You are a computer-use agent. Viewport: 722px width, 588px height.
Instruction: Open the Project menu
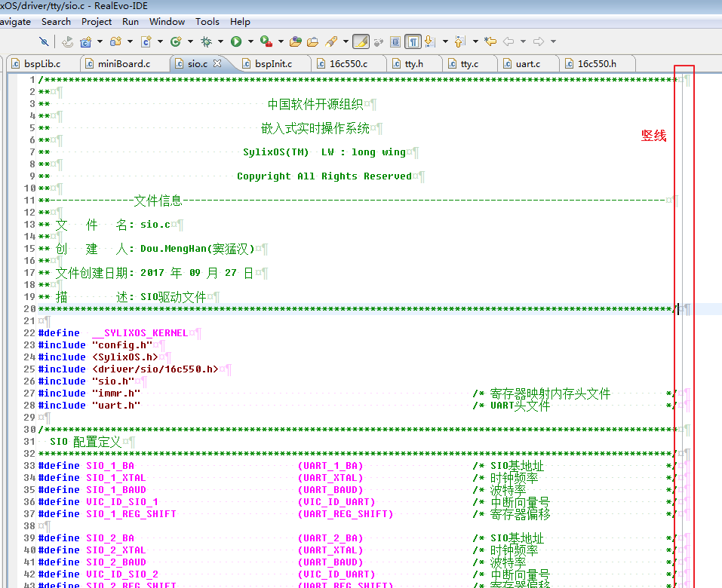pyautogui.click(x=97, y=22)
